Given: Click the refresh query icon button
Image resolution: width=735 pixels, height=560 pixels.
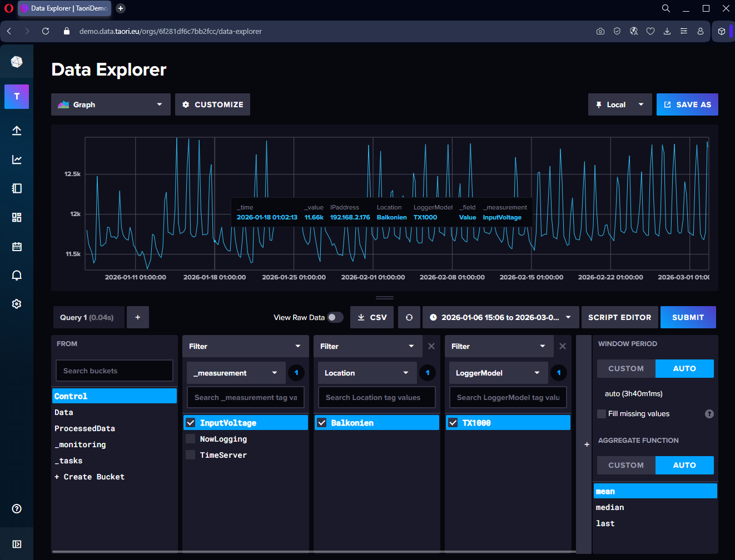Looking at the screenshot, I should click(409, 317).
